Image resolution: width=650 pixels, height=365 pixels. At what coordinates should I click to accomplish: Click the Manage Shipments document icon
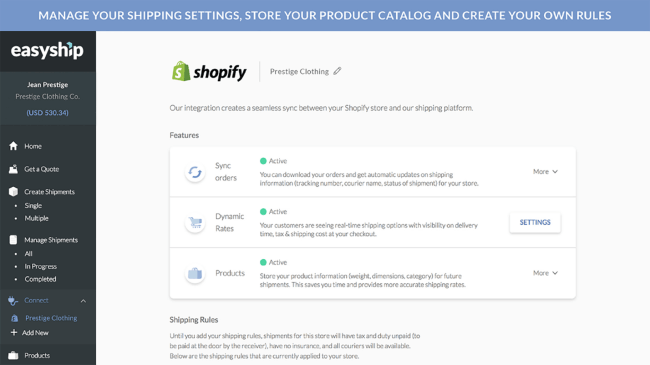coord(13,240)
